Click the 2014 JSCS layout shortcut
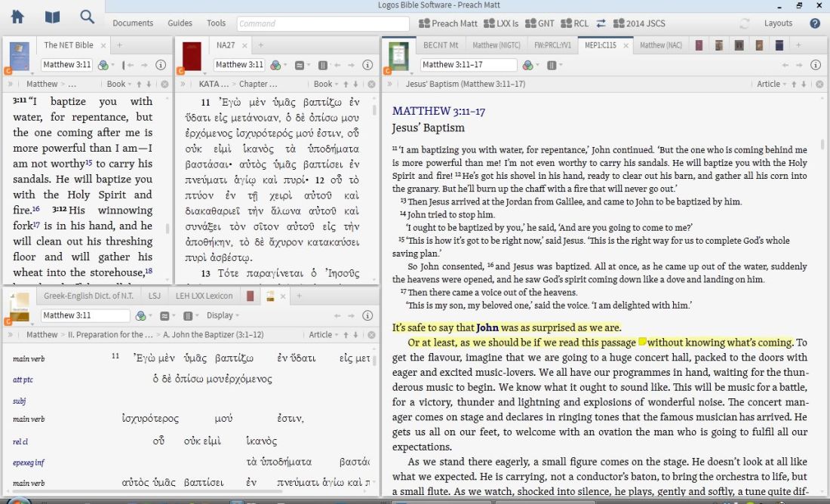830x504 pixels. (640, 23)
